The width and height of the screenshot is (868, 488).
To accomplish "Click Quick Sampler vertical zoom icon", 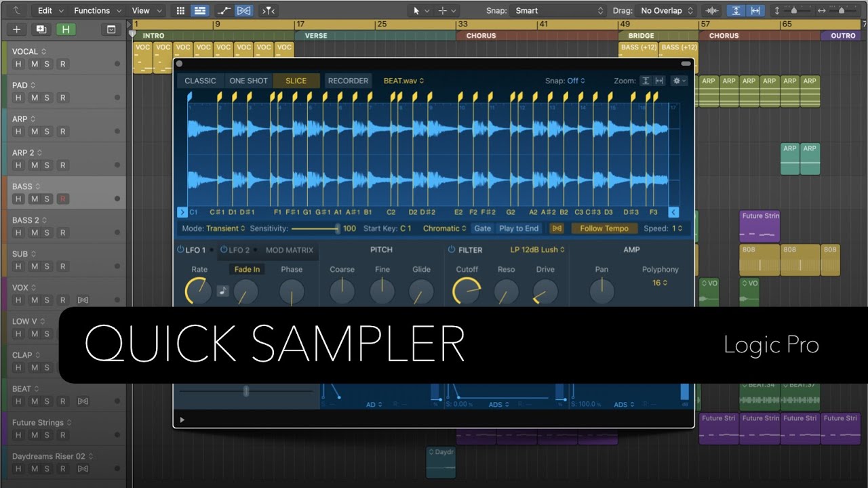I will tap(646, 81).
